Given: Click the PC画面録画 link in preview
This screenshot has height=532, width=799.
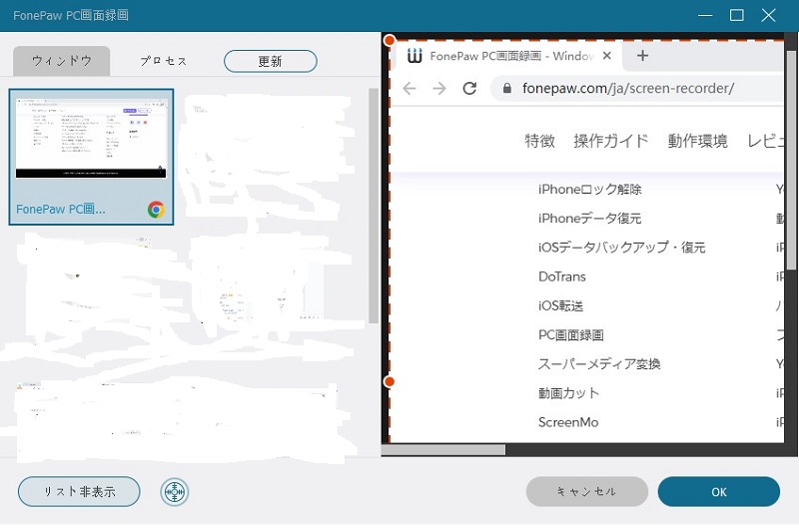Looking at the screenshot, I should point(570,335).
